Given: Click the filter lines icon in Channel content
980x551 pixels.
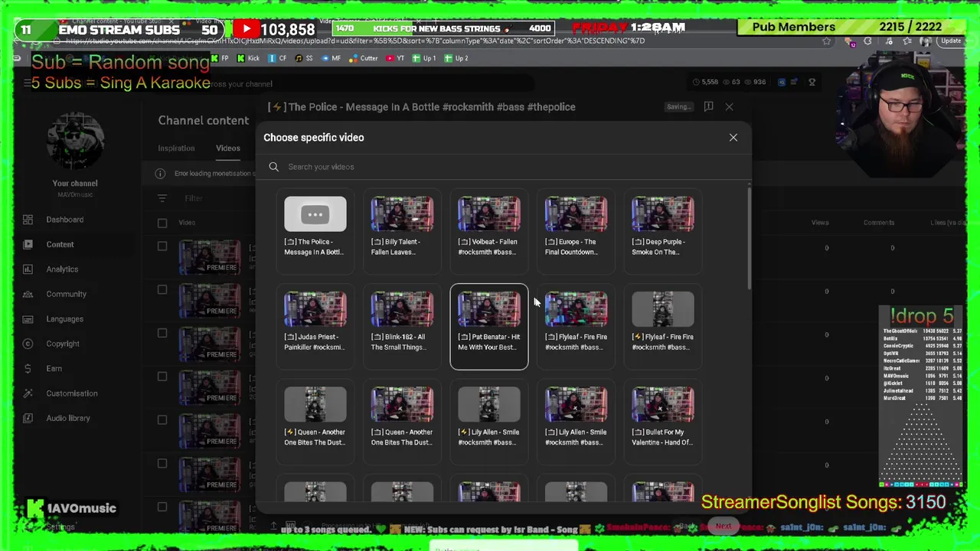Looking at the screenshot, I should 162,198.
